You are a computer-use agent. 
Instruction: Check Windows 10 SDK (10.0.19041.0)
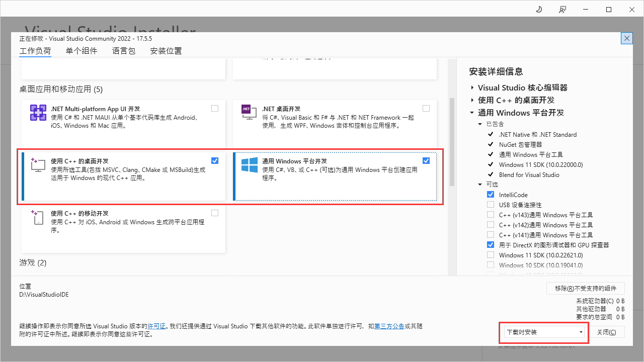[491, 265]
